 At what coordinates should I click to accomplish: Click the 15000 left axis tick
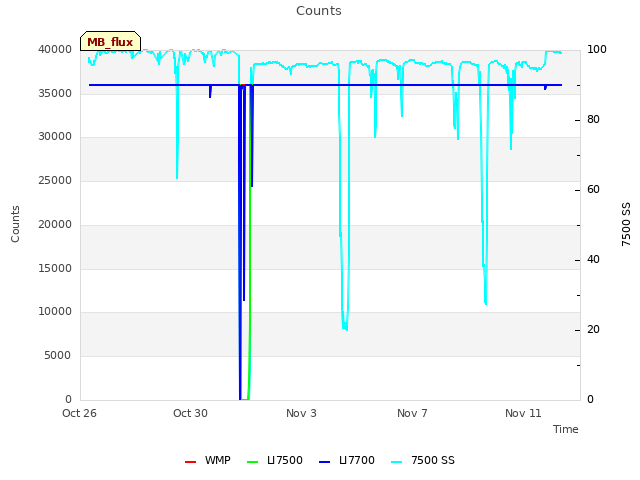point(55,269)
